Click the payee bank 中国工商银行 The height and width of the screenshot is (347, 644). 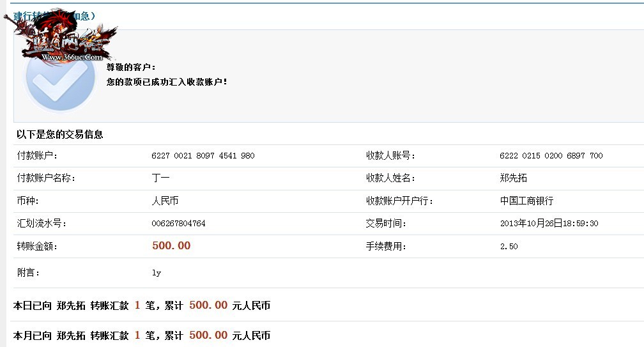pos(526,201)
